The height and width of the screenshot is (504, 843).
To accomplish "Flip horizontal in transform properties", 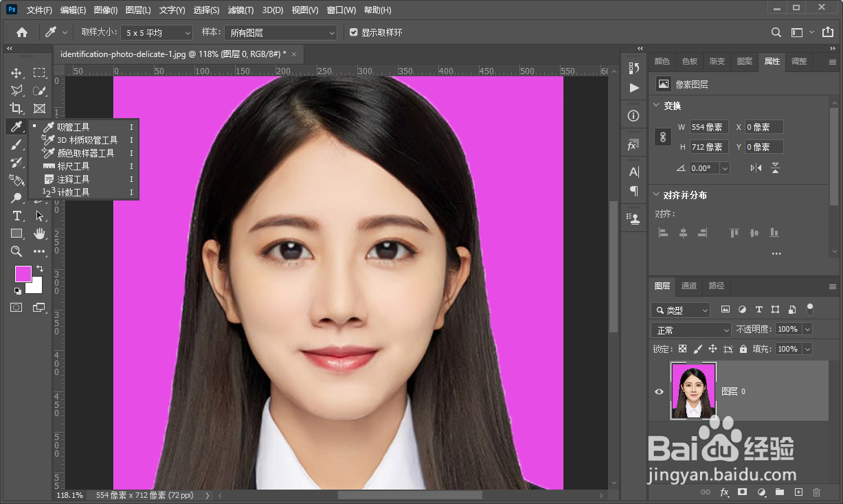I will point(756,168).
